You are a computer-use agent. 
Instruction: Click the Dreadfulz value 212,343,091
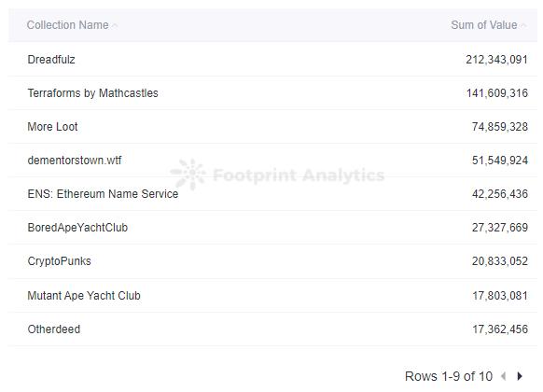click(496, 60)
